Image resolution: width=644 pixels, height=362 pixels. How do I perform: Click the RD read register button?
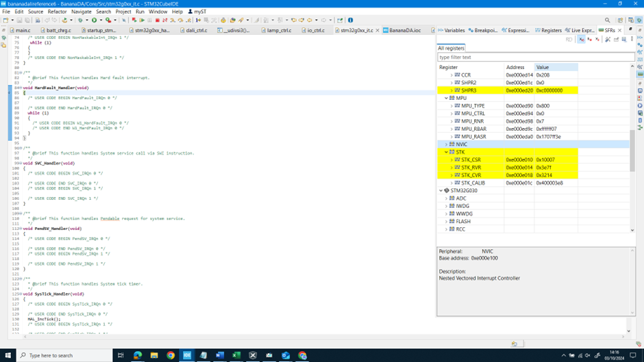pyautogui.click(x=569, y=40)
